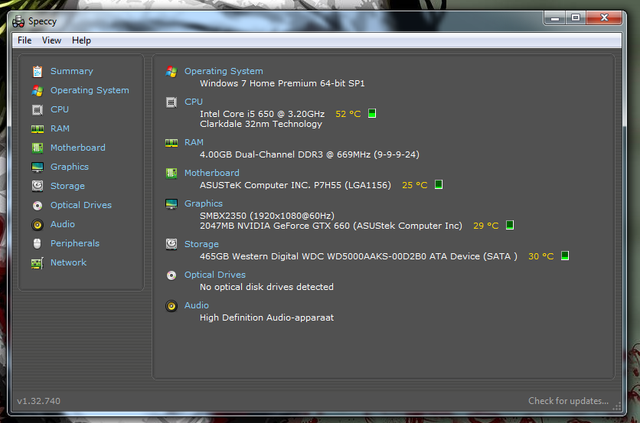Click the Storage heading link in summary
The height and width of the screenshot is (423, 640).
click(x=201, y=244)
